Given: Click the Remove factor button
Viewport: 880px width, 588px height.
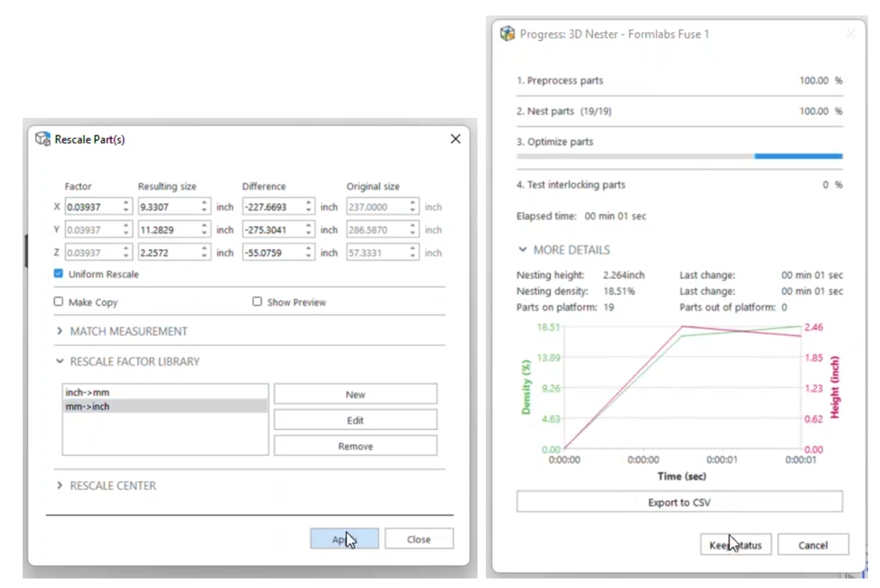Looking at the screenshot, I should click(x=355, y=446).
